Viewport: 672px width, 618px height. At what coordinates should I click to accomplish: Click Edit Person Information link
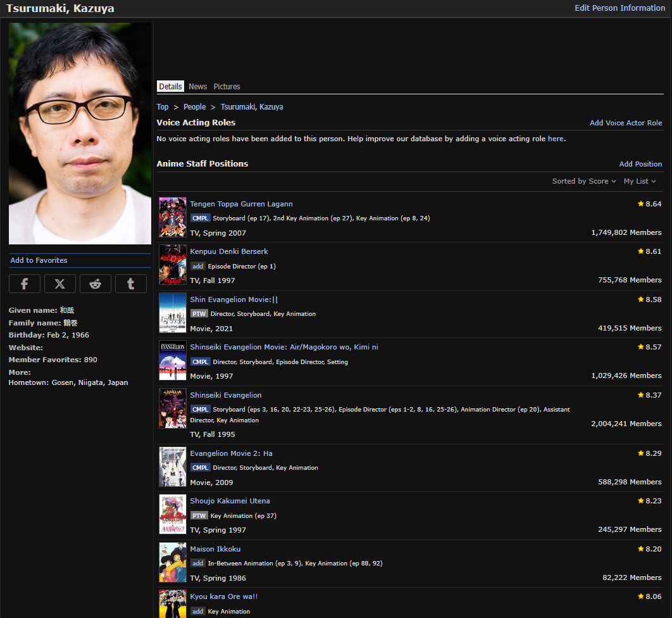coord(619,8)
